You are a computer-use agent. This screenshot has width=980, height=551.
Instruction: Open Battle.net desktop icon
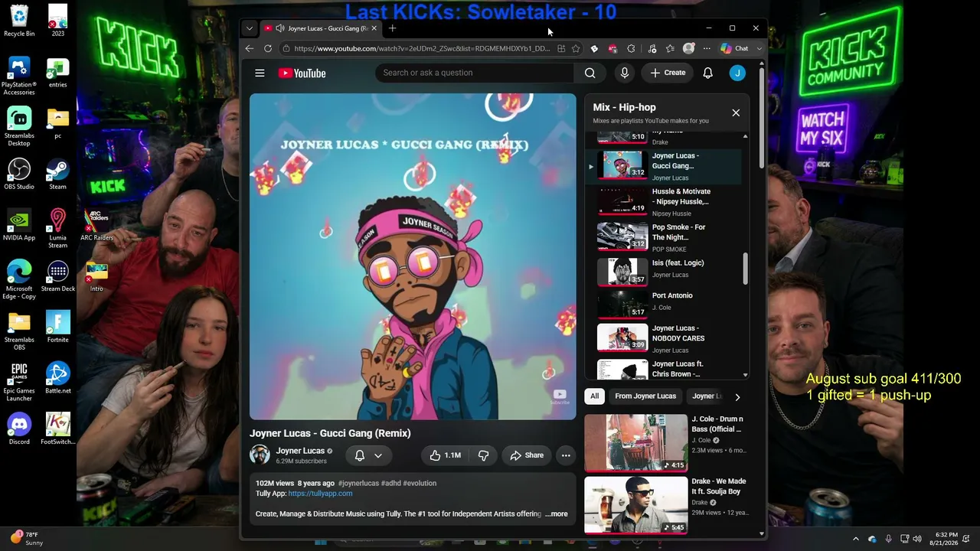[57, 378]
